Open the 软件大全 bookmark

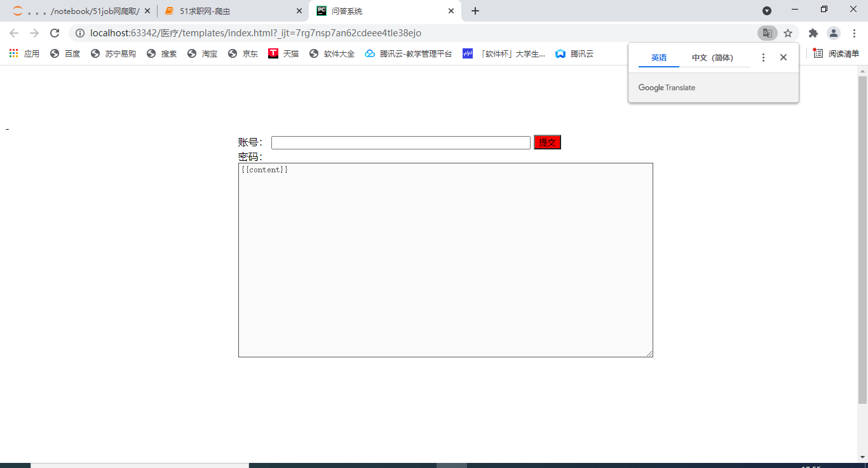click(x=332, y=54)
